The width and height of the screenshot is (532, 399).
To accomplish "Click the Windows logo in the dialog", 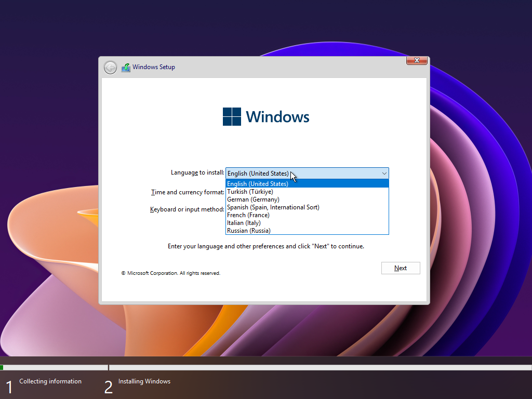I will [266, 117].
